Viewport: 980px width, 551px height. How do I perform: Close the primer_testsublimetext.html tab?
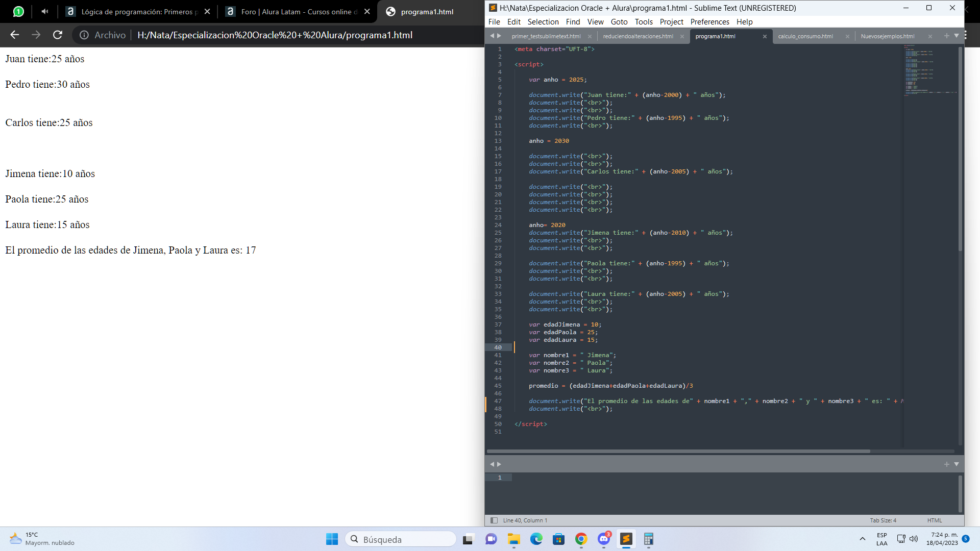coord(590,36)
